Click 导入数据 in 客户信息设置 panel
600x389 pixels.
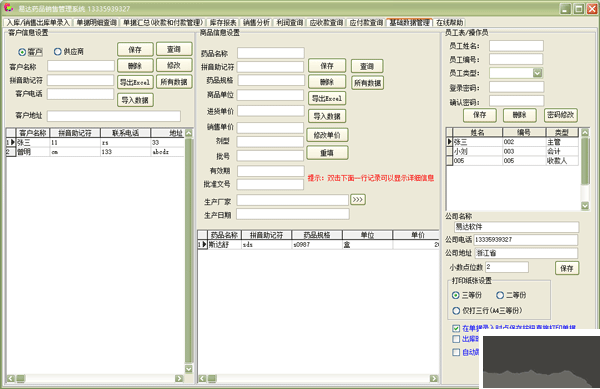[x=135, y=100]
